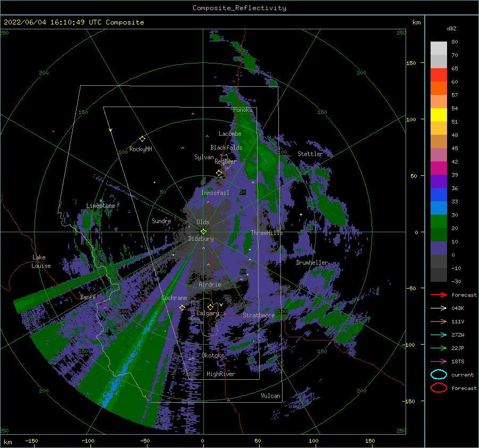Click the cyan current ellipse icon

(x=439, y=374)
